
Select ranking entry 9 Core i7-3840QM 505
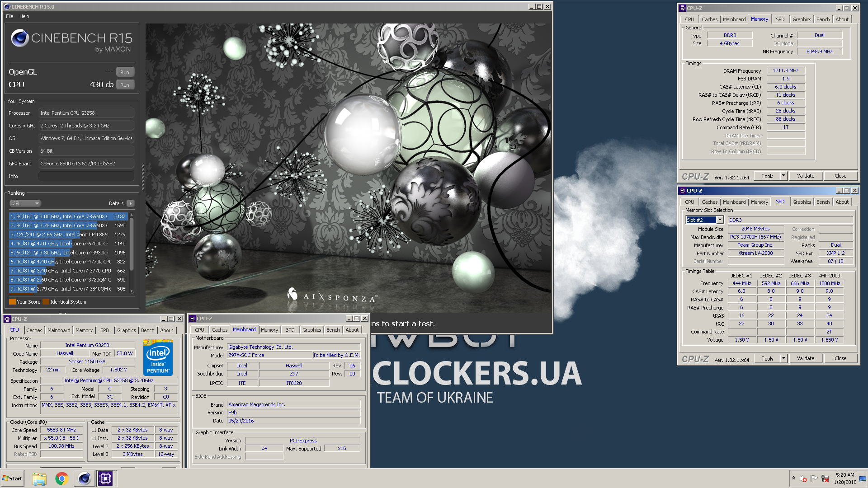tap(68, 289)
